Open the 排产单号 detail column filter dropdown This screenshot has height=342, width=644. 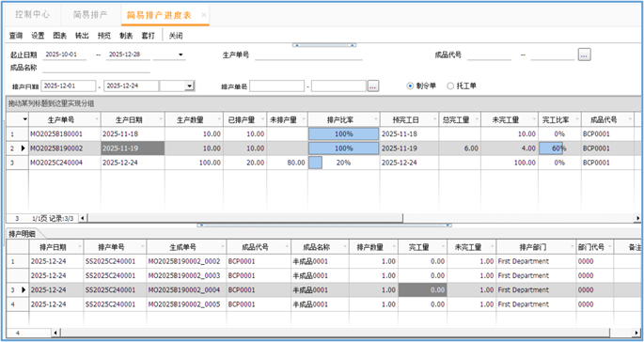point(143,247)
